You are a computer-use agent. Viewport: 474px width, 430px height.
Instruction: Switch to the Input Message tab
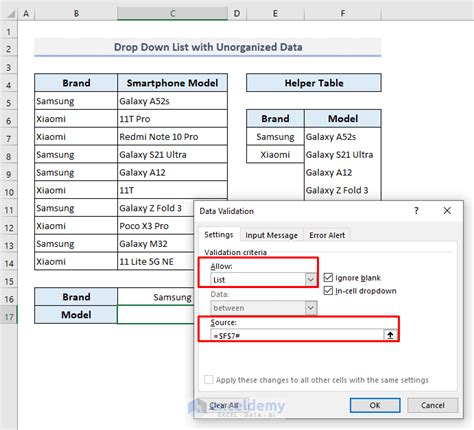tap(271, 235)
